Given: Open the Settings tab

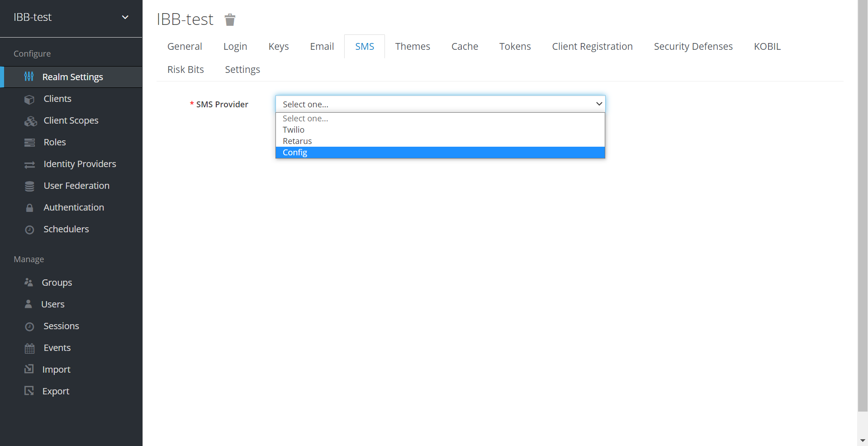Looking at the screenshot, I should (242, 69).
